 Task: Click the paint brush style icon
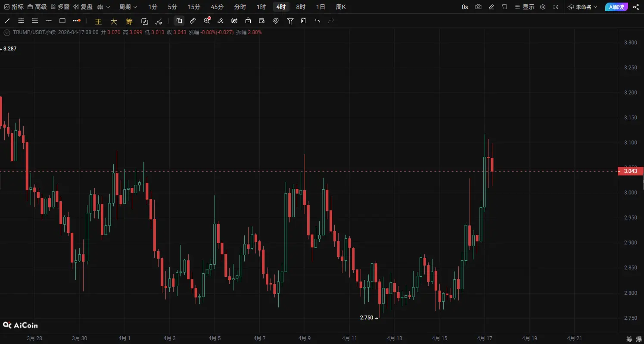point(221,21)
